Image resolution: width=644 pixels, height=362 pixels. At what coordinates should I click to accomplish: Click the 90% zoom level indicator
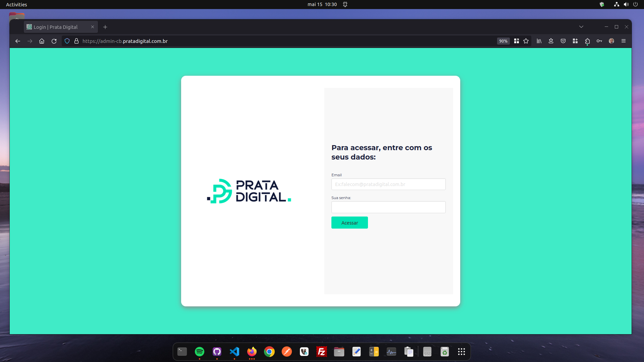pos(503,41)
